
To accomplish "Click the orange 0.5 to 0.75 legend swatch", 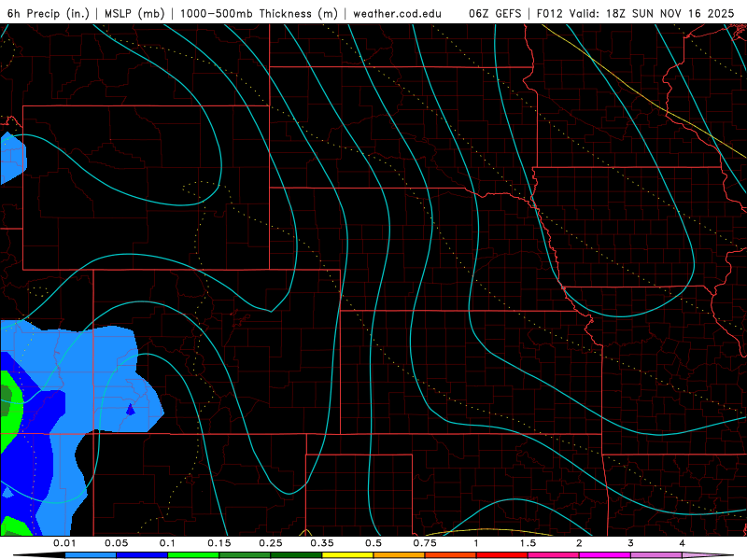I will (x=400, y=555).
